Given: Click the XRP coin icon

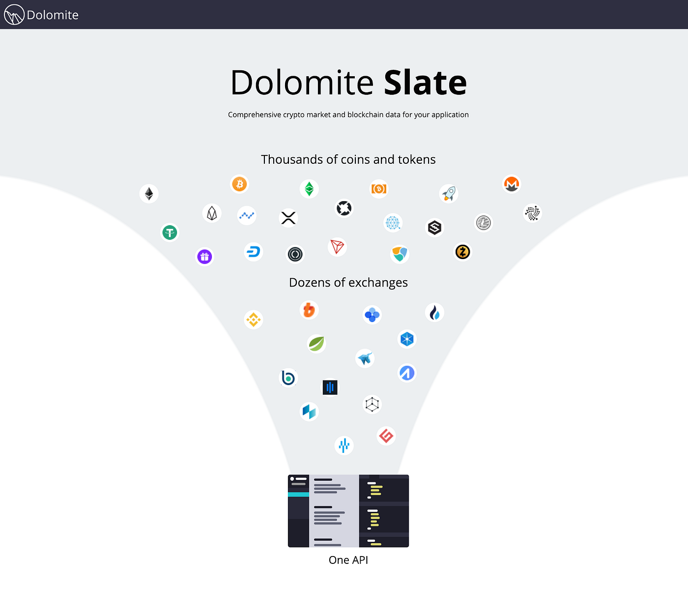Looking at the screenshot, I should click(288, 218).
